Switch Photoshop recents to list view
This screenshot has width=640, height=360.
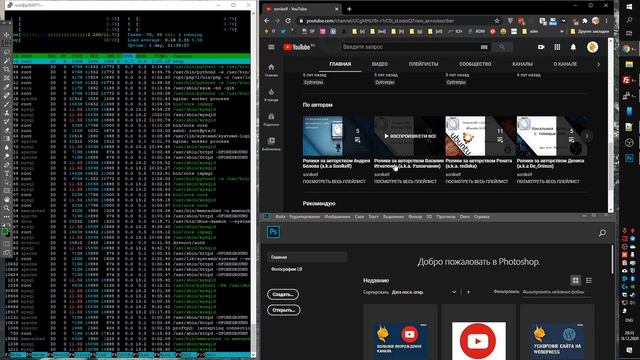pos(589,280)
